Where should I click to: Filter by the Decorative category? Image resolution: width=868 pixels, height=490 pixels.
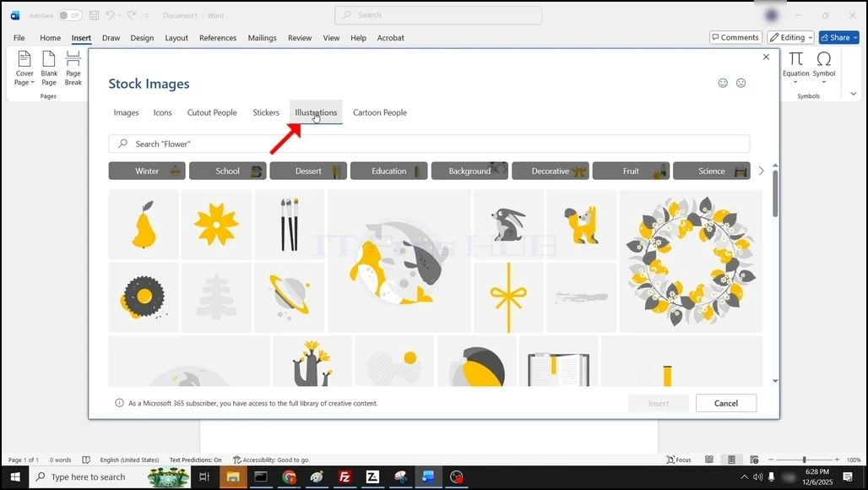point(551,171)
